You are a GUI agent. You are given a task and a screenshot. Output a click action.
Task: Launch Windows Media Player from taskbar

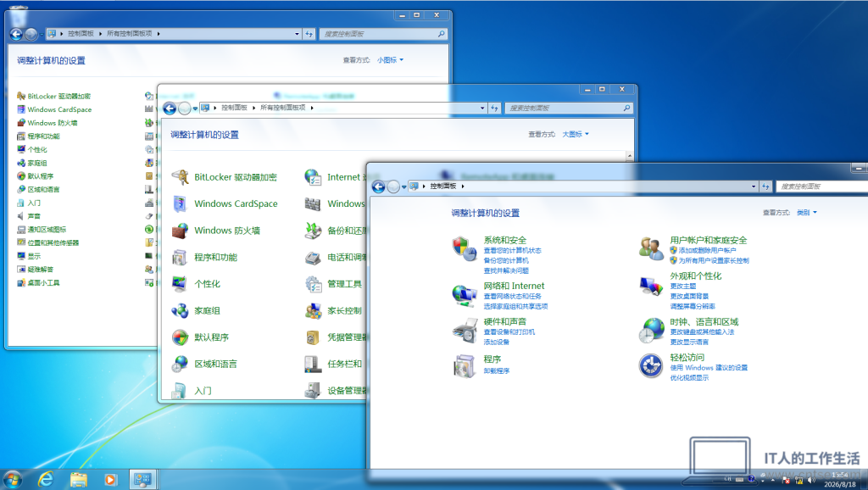[110, 479]
